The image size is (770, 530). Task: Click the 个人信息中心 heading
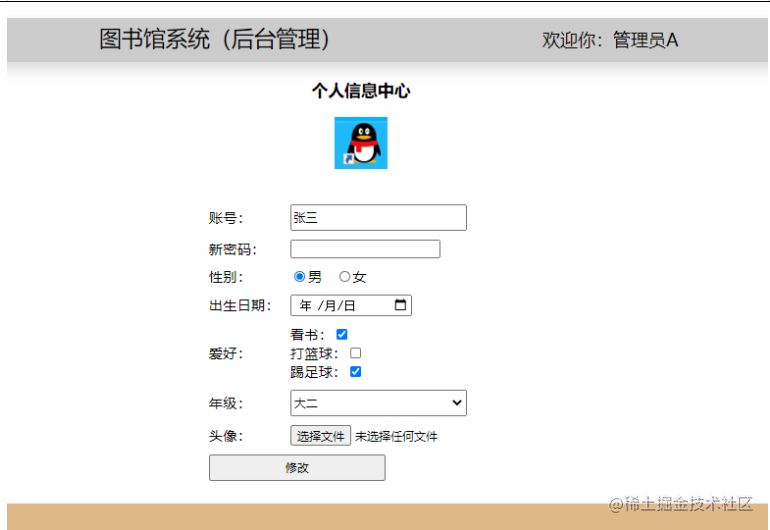(361, 91)
